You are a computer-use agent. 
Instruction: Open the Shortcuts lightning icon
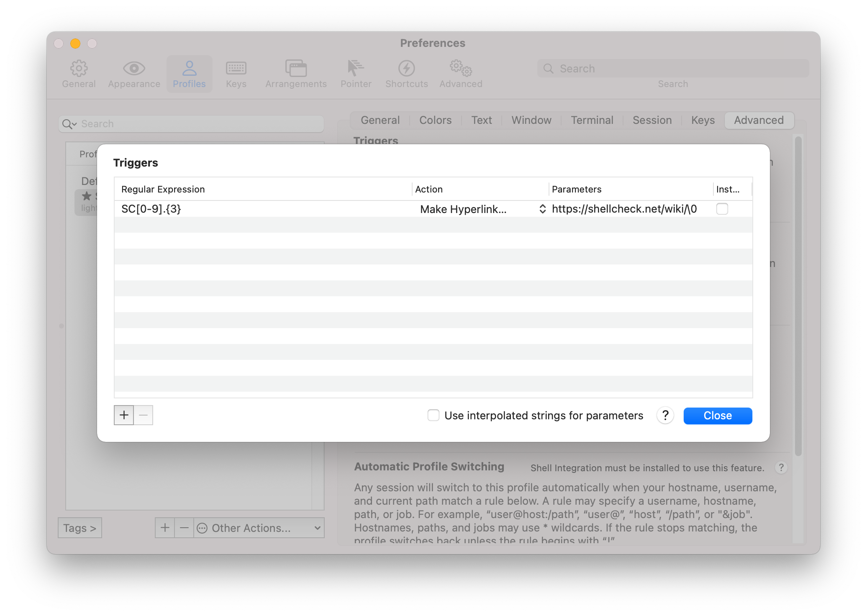coord(406,68)
